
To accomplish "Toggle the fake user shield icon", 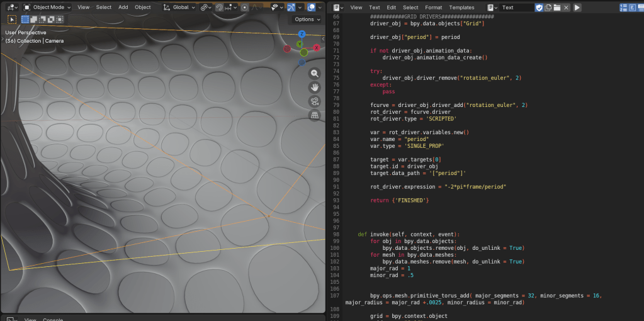I will click(x=539, y=8).
